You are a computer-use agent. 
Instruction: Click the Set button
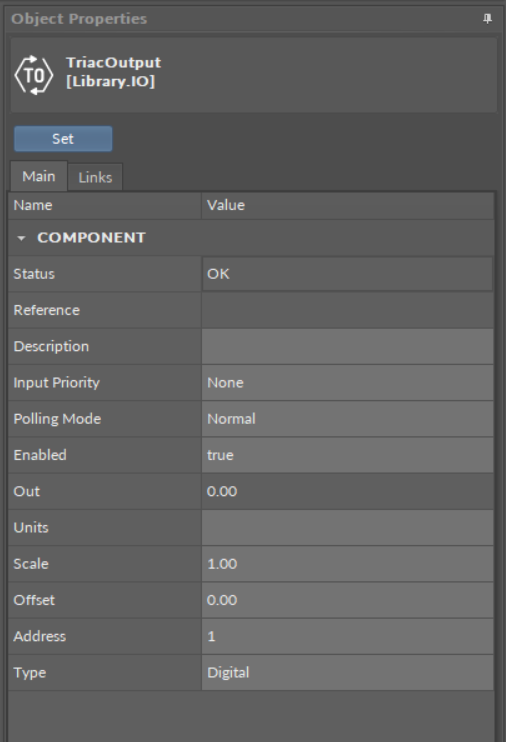(x=63, y=139)
